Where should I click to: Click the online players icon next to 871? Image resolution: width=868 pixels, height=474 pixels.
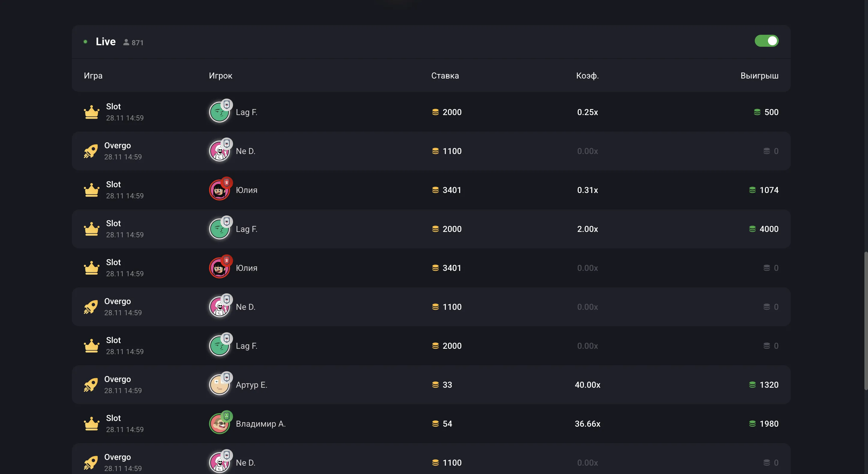[x=126, y=43]
